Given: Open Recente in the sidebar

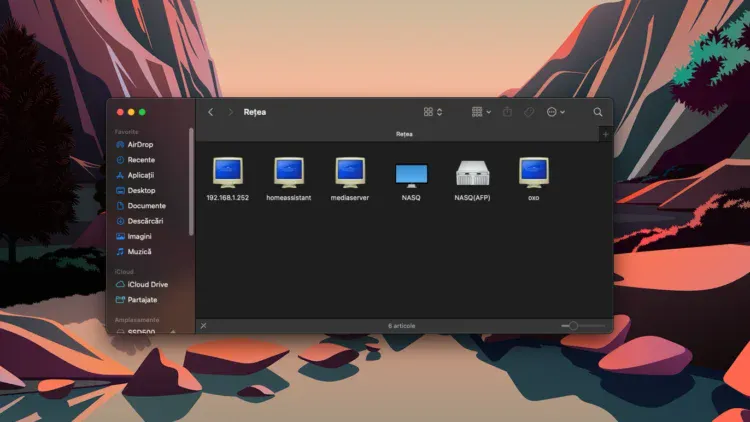Looking at the screenshot, I should [141, 160].
